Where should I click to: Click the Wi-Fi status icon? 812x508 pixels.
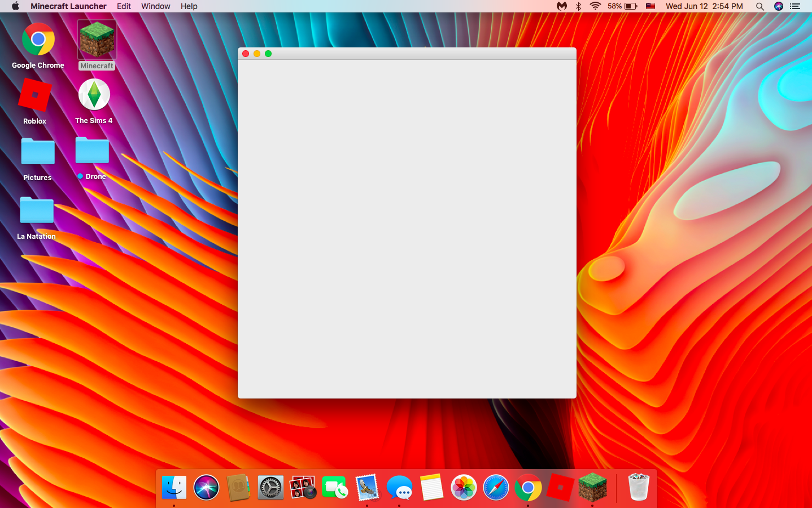point(595,6)
